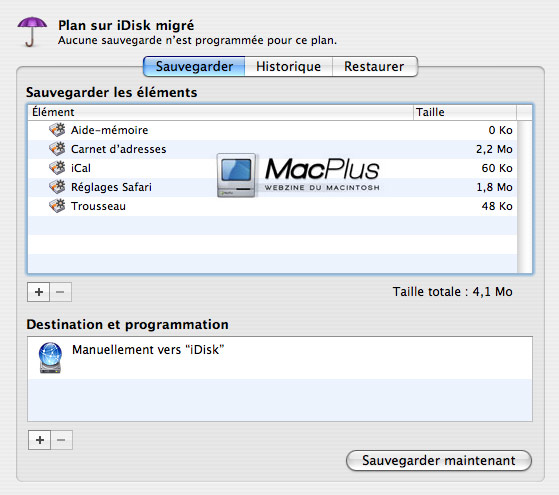Click the items list vertical scrollbar
559x495 pixels.
524,197
